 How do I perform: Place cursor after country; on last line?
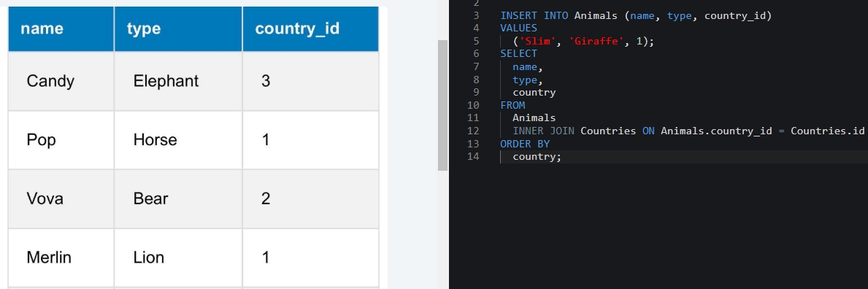click(x=562, y=157)
